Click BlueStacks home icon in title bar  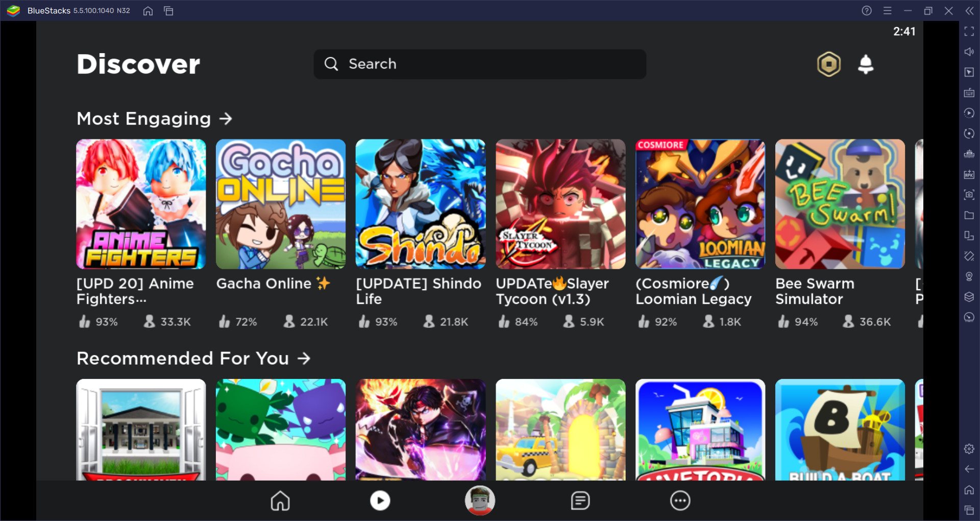[148, 11]
